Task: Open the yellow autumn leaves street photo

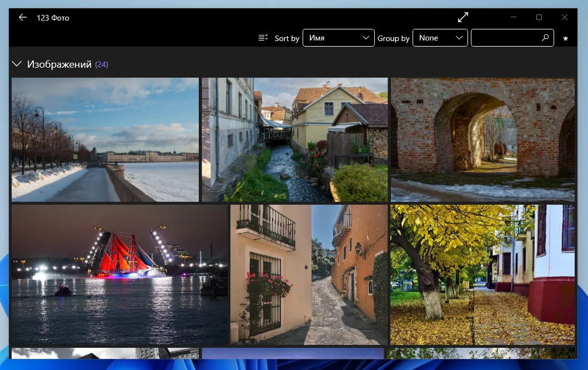Action: coord(483,275)
